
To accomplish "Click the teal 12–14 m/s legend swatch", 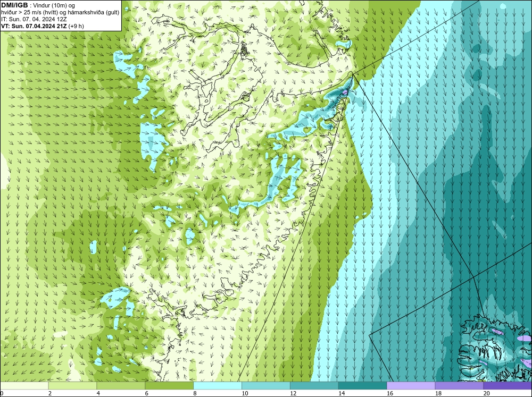I will [x=314, y=385].
